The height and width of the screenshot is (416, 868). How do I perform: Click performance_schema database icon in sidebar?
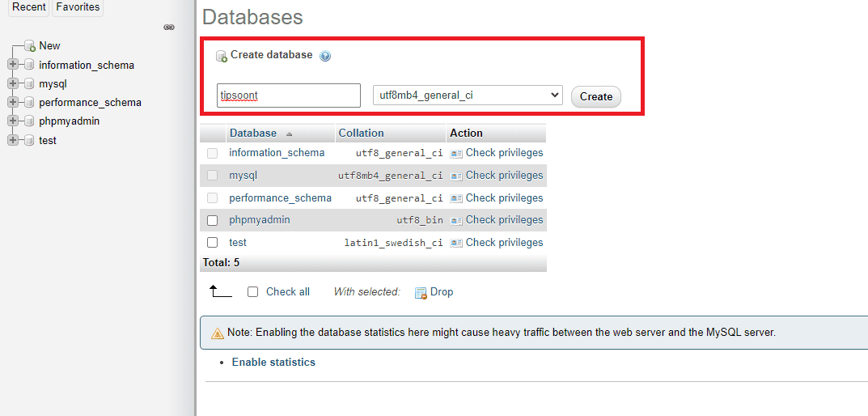[x=29, y=103]
